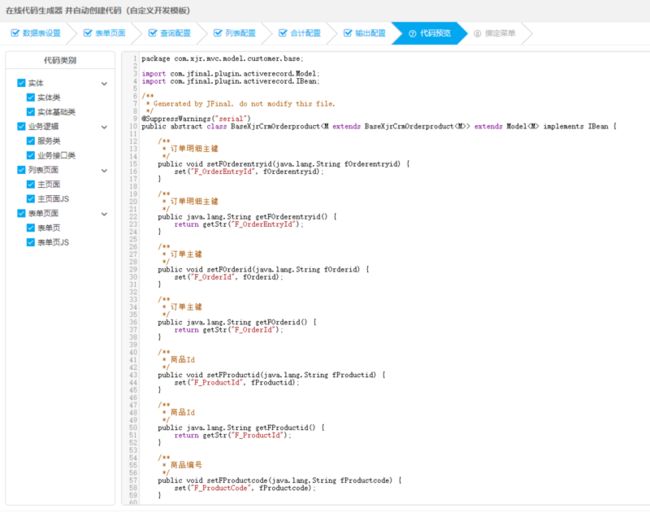Uncheck the 主页面JS checkbox
Image resolution: width=650 pixels, height=517 pixels.
(x=31, y=199)
